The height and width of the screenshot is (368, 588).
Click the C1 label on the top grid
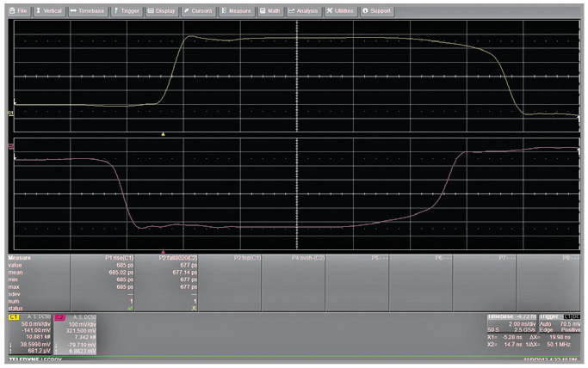pyautogui.click(x=11, y=113)
